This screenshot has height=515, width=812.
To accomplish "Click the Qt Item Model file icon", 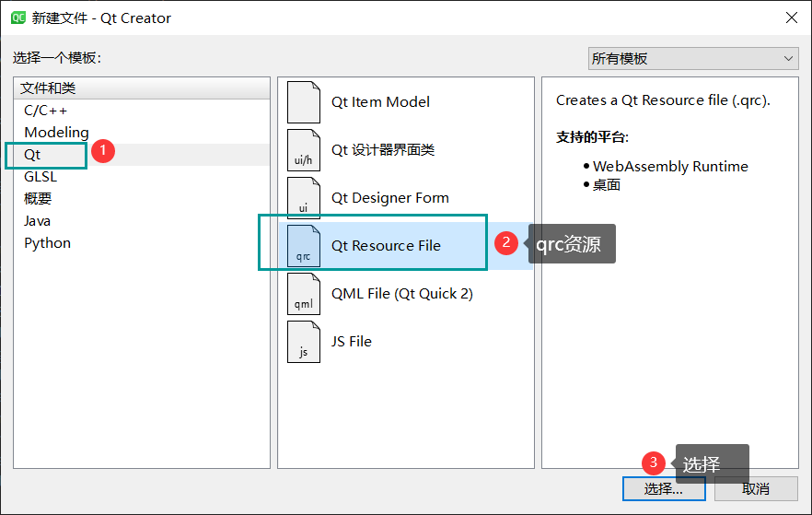I will (x=304, y=102).
